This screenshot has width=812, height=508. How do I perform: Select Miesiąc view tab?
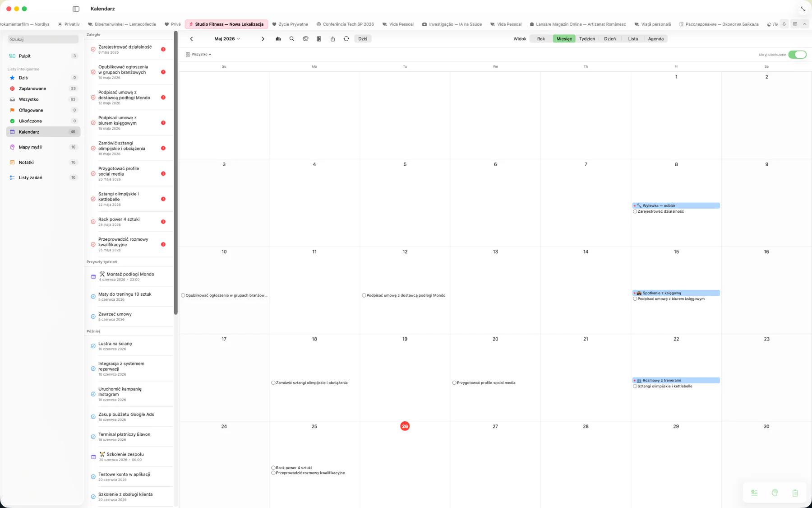click(564, 39)
